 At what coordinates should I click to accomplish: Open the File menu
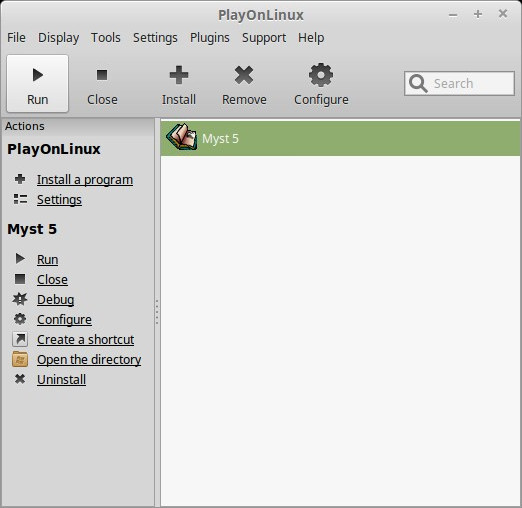(16, 38)
